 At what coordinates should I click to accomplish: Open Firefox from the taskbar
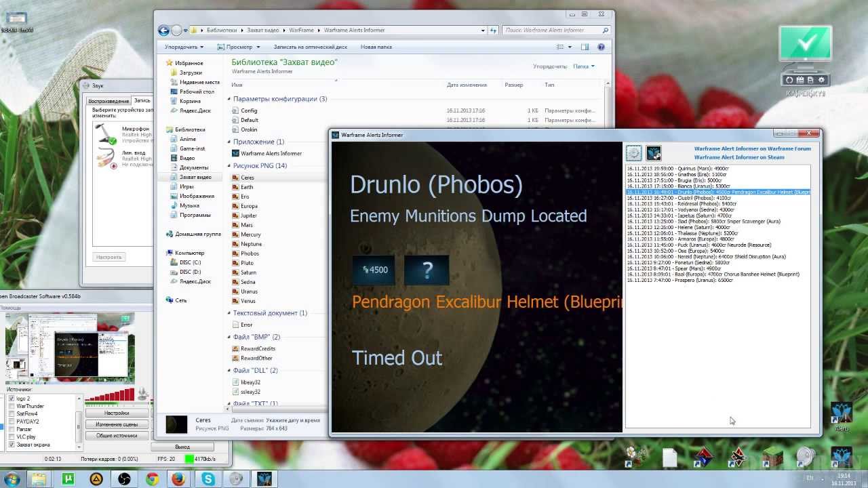(178, 479)
